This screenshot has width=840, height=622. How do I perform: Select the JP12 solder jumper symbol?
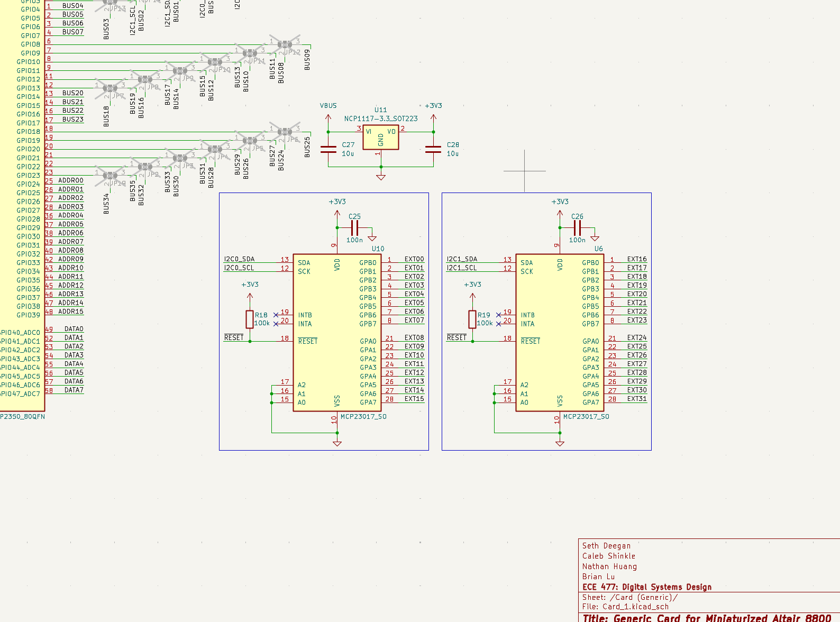tap(285, 45)
